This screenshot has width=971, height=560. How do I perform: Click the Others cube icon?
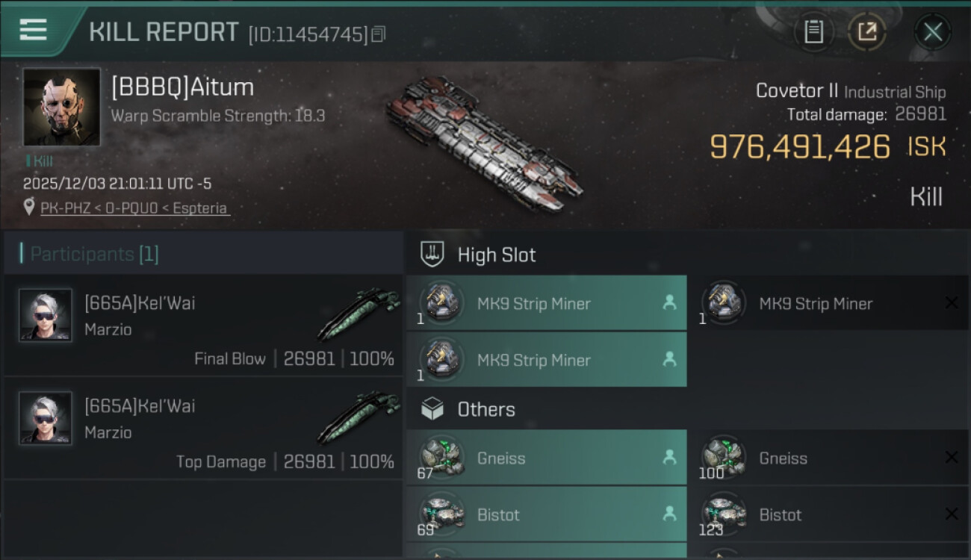(432, 409)
